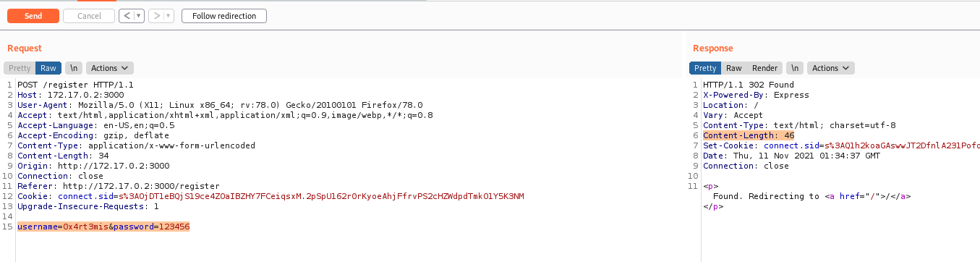Click the POST /register request line

point(64,85)
